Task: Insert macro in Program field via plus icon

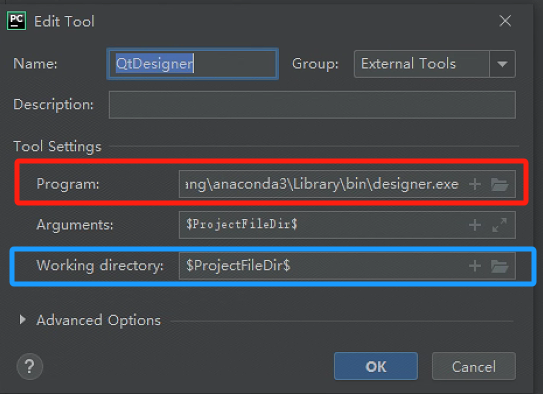Action: 475,184
